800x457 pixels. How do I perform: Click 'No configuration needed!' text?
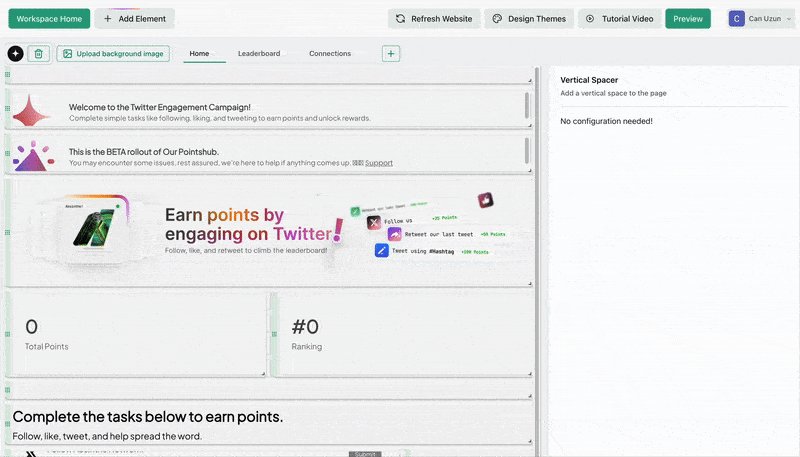click(606, 121)
